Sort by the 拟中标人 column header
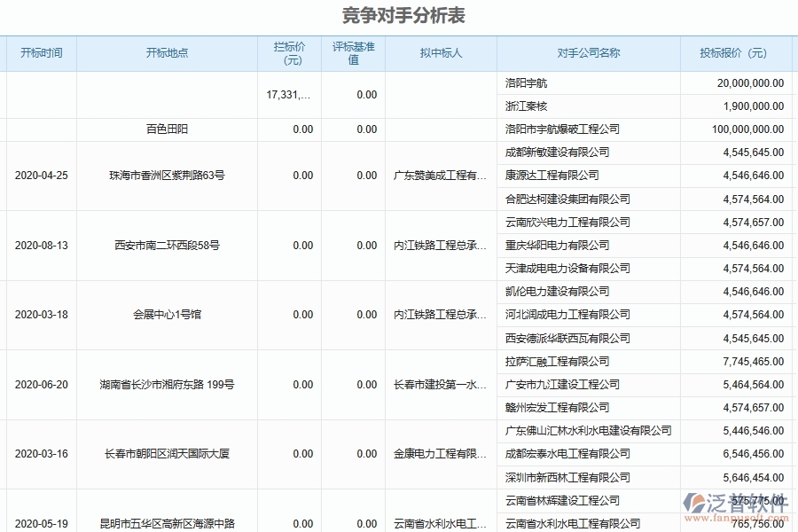The width and height of the screenshot is (798, 532). pos(439,53)
